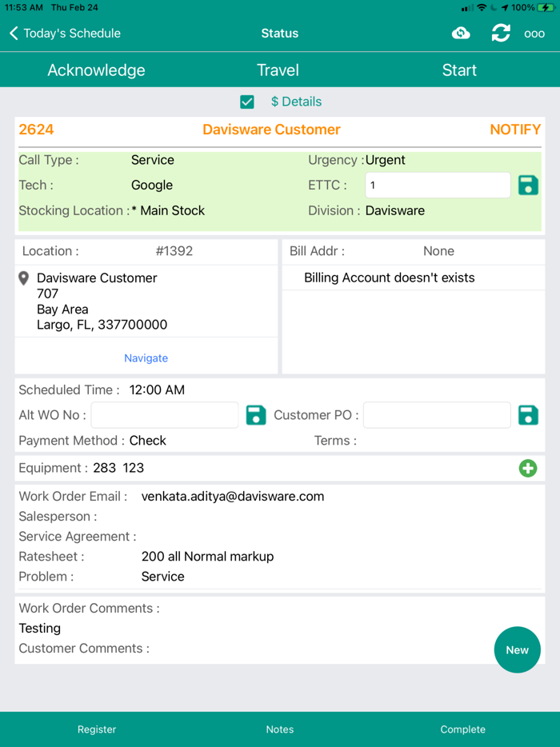This screenshot has height=747, width=560.
Task: Tap Billing Account doesn't exists message
Action: coord(390,278)
